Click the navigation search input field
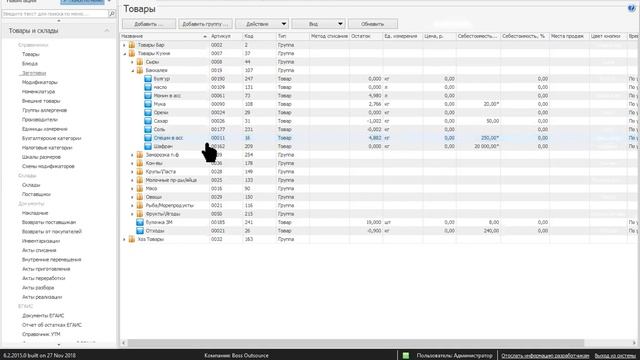640x360 pixels. click(x=55, y=13)
